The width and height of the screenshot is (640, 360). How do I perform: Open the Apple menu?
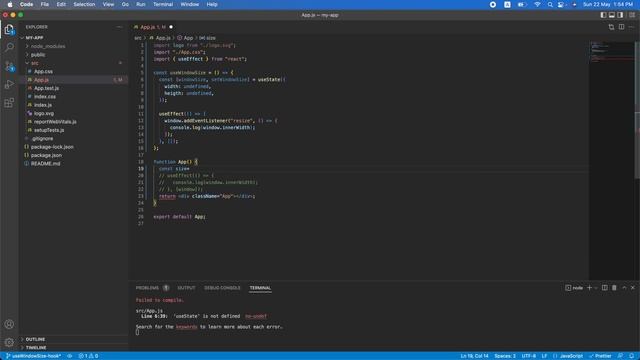tap(10, 4)
